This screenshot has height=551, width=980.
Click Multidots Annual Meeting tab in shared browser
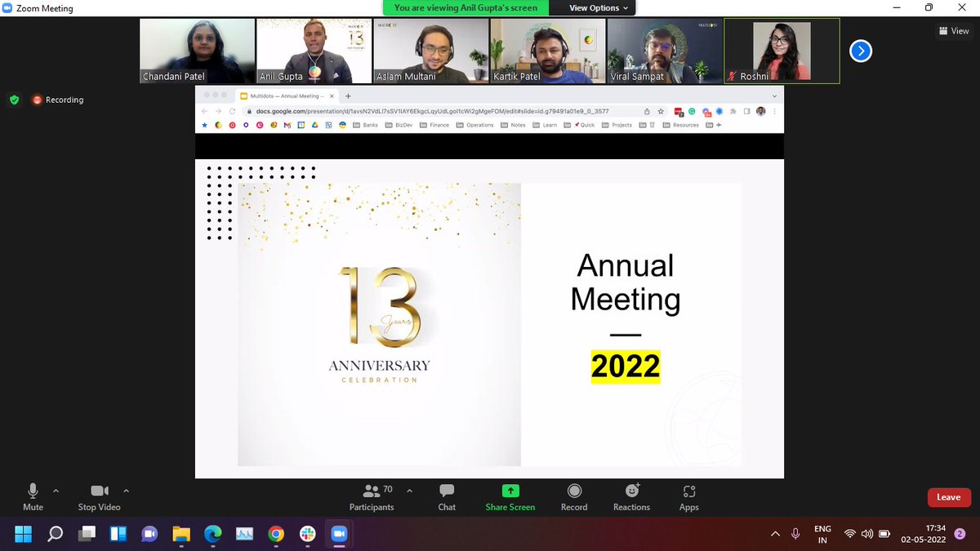286,96
